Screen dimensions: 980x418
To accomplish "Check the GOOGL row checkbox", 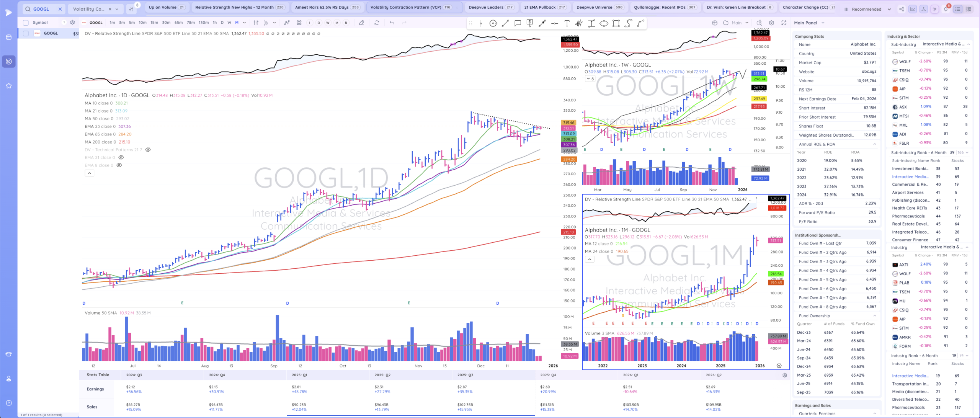I will coord(26,33).
